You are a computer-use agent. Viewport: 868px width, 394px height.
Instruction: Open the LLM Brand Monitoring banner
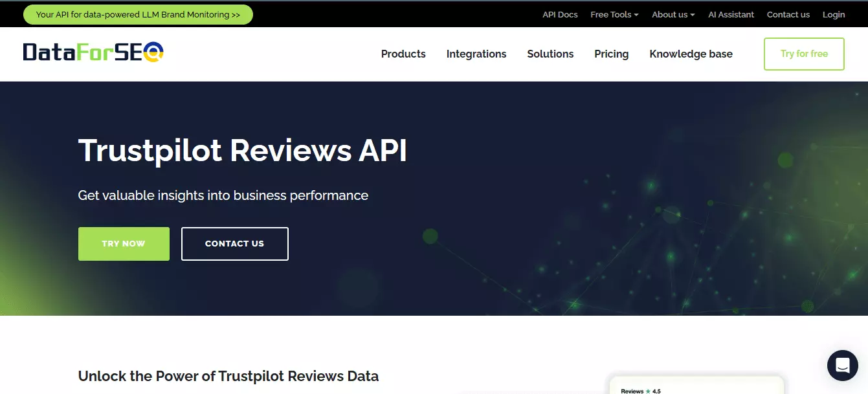138,14
